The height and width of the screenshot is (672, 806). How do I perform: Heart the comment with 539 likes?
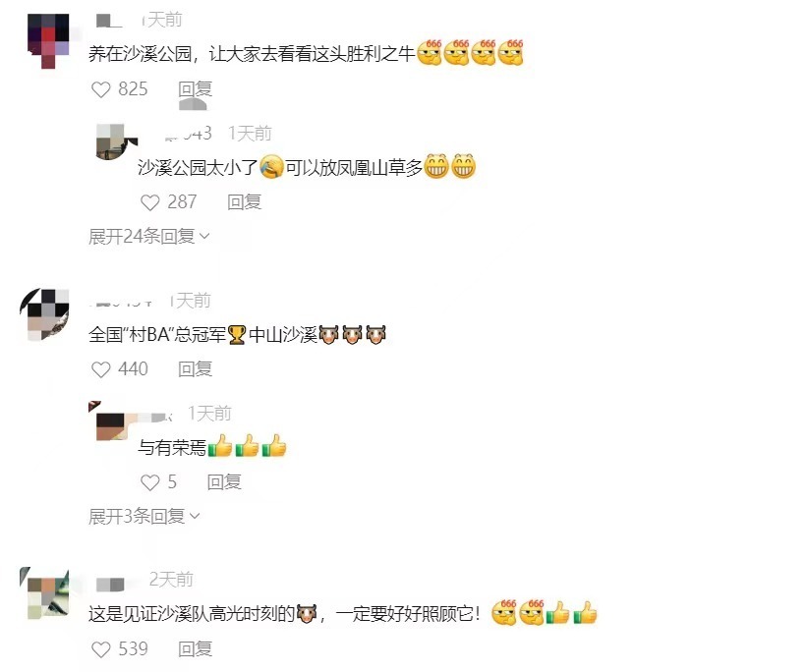100,650
